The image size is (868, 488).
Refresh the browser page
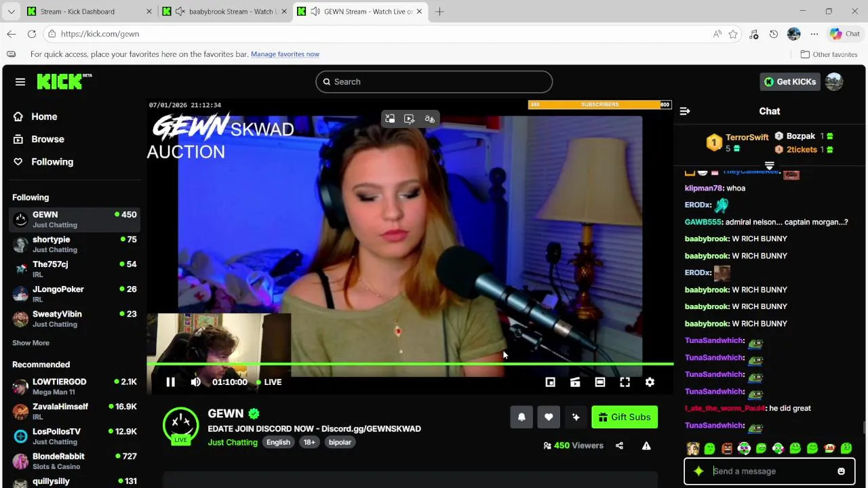tap(32, 34)
